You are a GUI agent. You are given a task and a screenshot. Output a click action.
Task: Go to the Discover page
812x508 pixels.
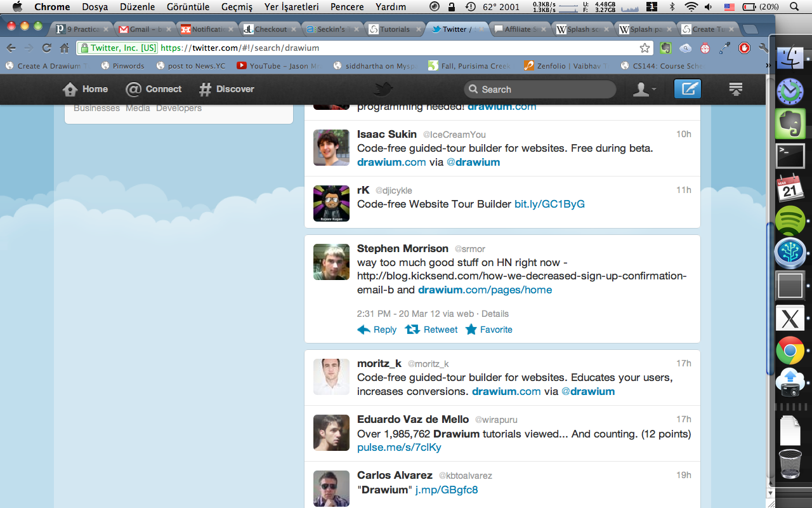226,90
